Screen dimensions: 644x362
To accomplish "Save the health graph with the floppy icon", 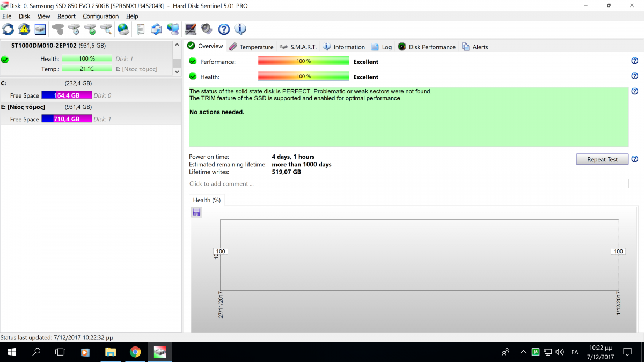I will pos(196,212).
